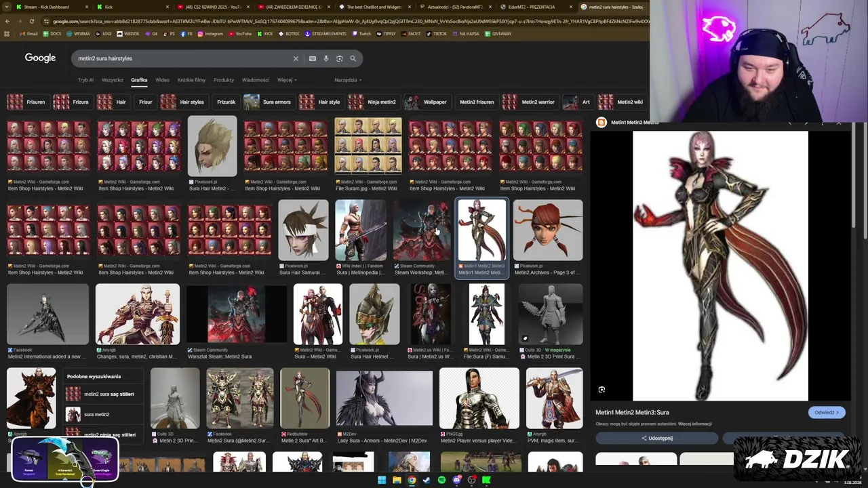Filter by Ninja metin2 chip

point(373,102)
